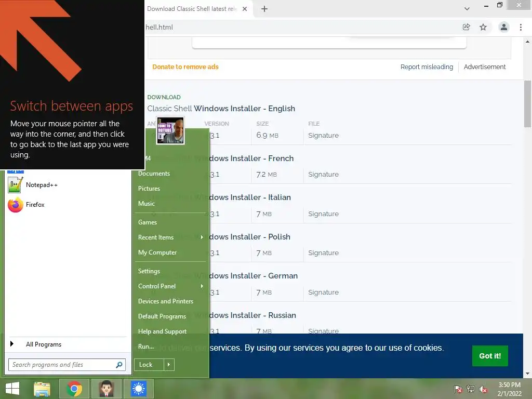This screenshot has height=399, width=532.
Task: Click the 7.2 MB size value
Action: (267, 175)
